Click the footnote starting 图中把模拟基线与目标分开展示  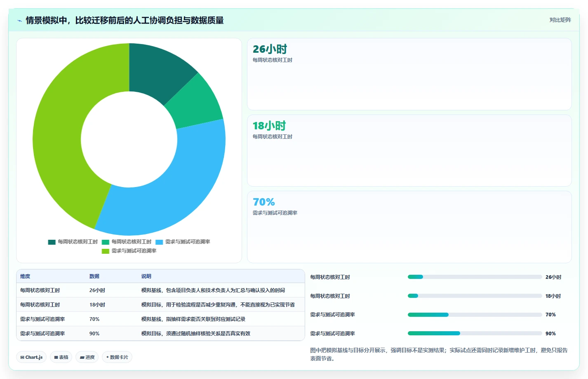439,354
